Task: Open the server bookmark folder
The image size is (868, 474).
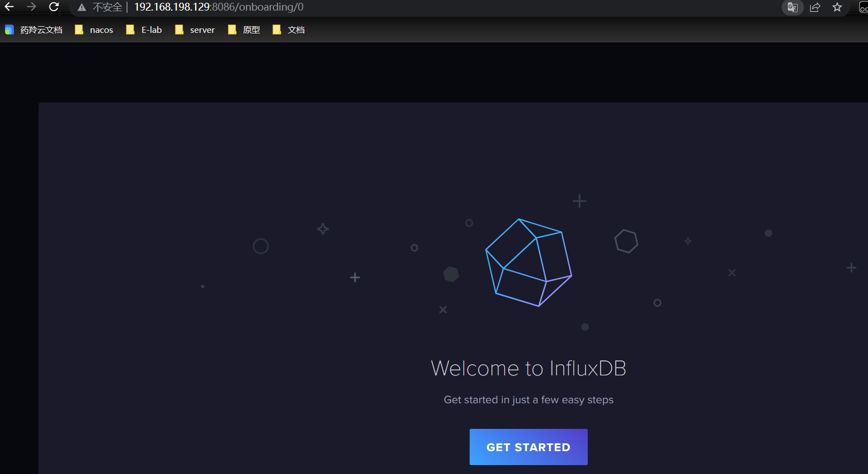Action: point(195,30)
